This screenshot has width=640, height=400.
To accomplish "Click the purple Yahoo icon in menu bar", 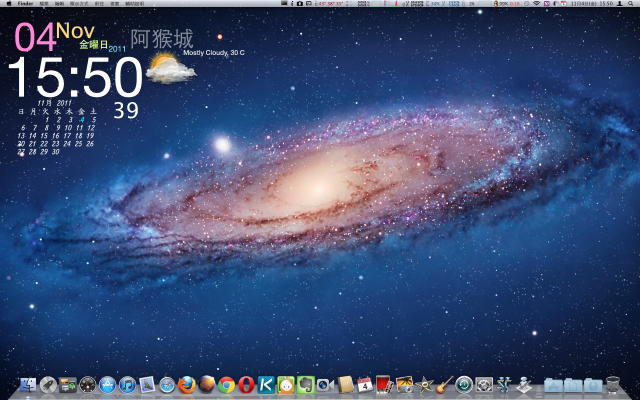I will coord(547,4).
